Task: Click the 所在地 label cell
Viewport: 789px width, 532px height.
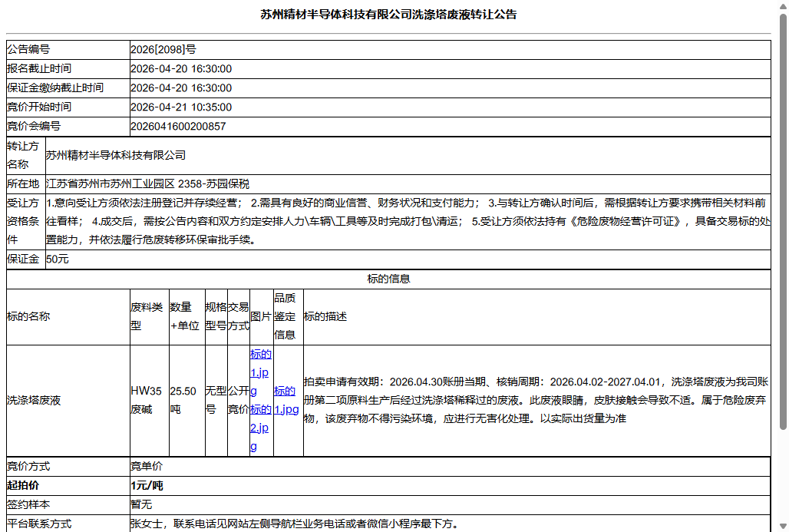Action: pyautogui.click(x=25, y=183)
